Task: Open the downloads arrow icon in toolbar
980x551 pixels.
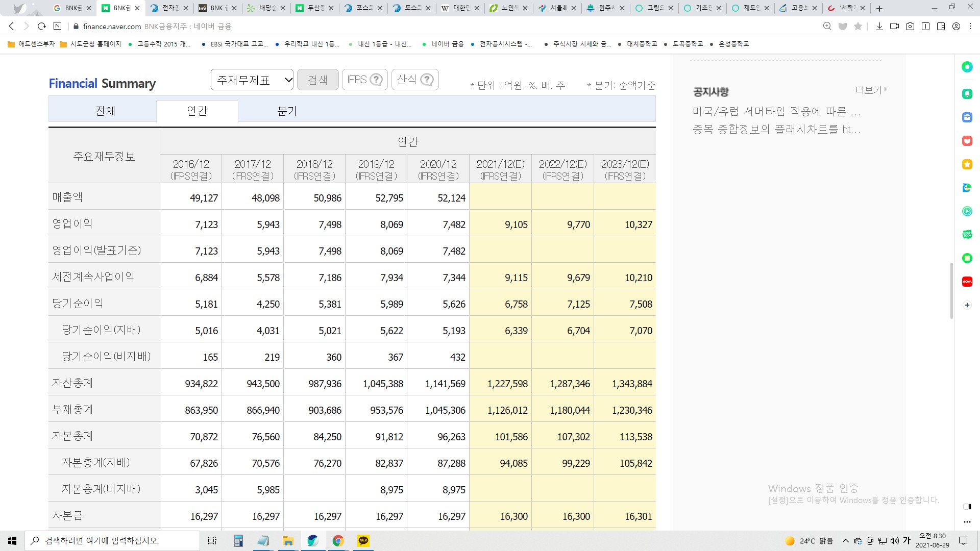Action: [x=879, y=26]
